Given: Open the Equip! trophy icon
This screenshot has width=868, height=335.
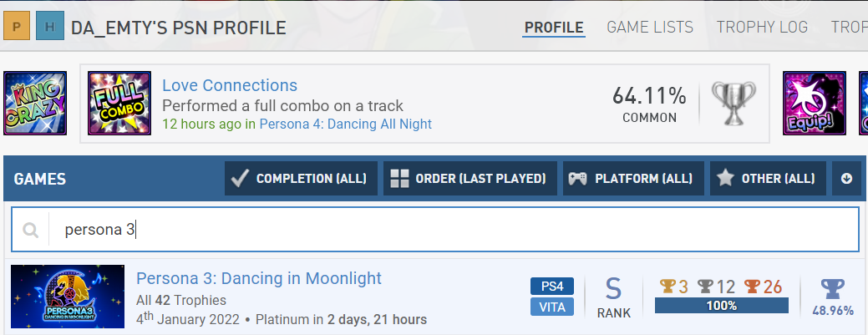Looking at the screenshot, I should pos(808,103).
